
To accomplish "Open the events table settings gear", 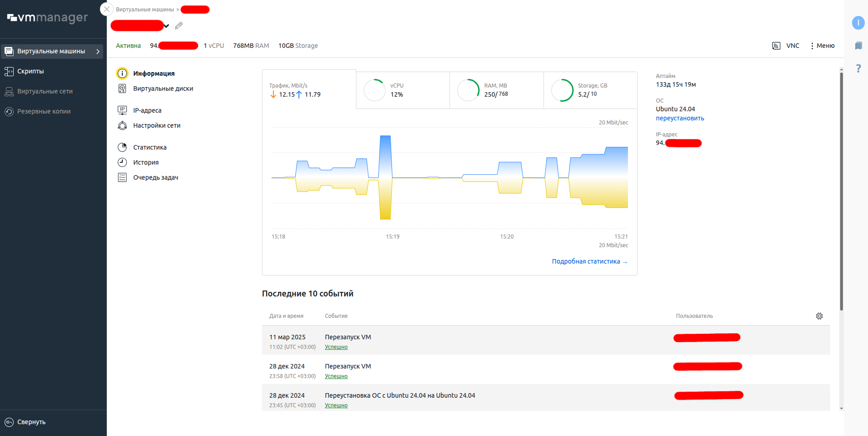I will pyautogui.click(x=819, y=316).
